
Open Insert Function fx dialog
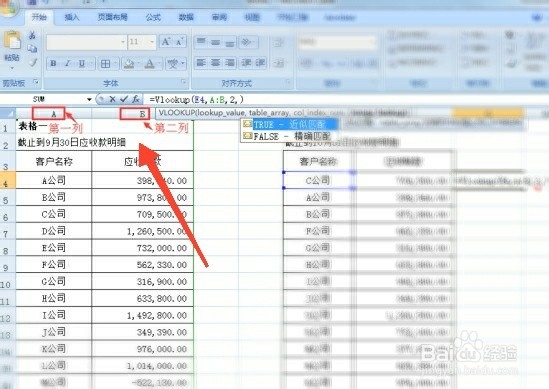point(136,99)
